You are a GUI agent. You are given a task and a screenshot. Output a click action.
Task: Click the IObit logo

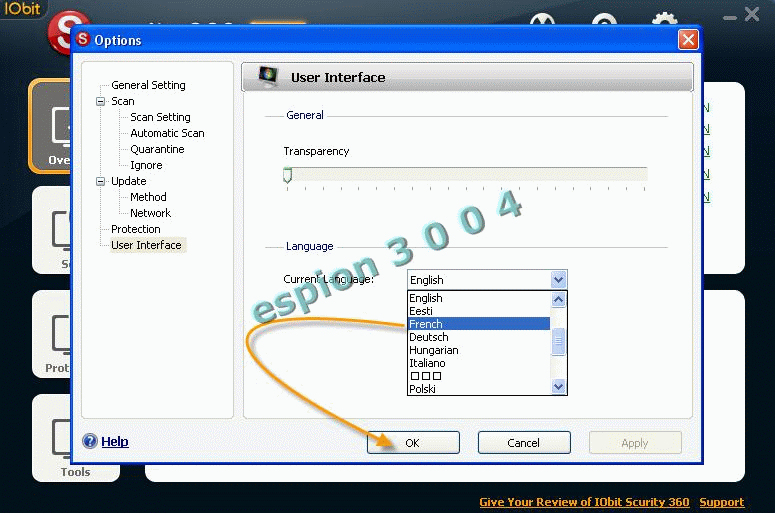click(x=22, y=8)
